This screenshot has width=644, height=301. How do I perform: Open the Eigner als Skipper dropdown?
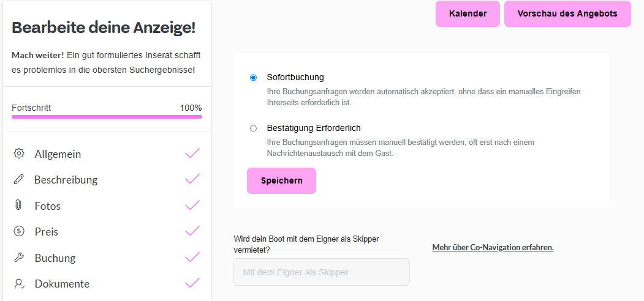click(x=321, y=272)
